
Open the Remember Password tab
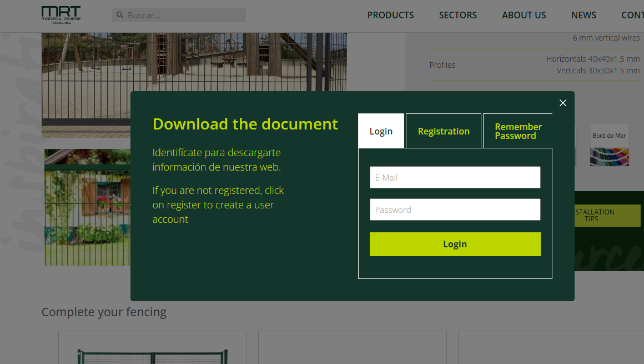pos(518,131)
